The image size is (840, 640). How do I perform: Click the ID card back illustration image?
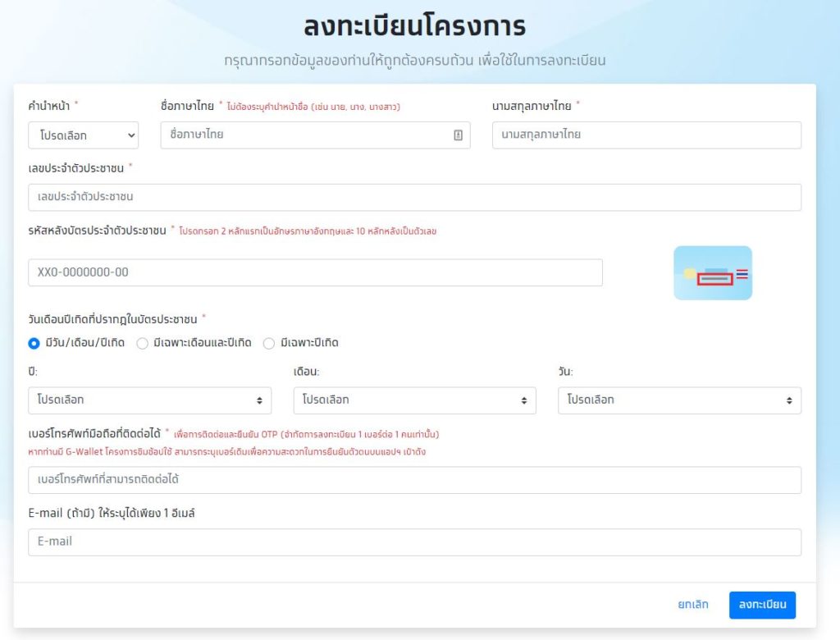[x=712, y=273]
